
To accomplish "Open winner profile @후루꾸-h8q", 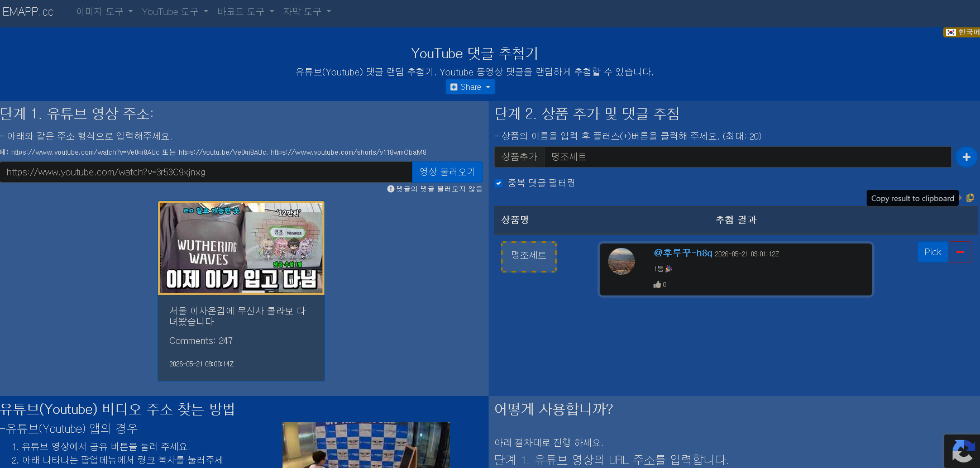I will tap(683, 253).
